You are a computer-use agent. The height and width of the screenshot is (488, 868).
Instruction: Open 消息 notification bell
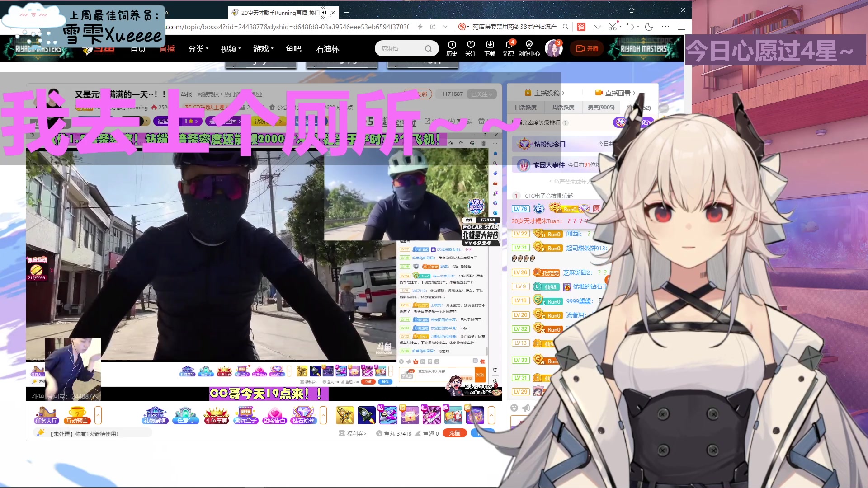[509, 48]
